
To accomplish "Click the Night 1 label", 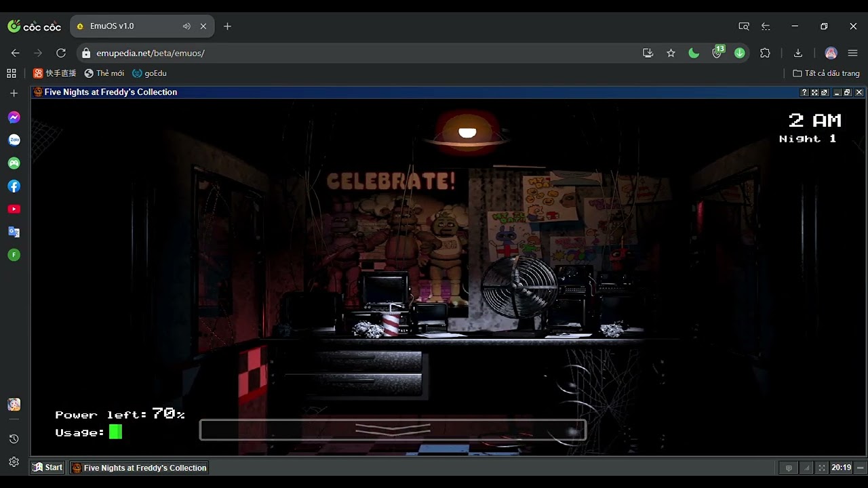I will point(808,139).
